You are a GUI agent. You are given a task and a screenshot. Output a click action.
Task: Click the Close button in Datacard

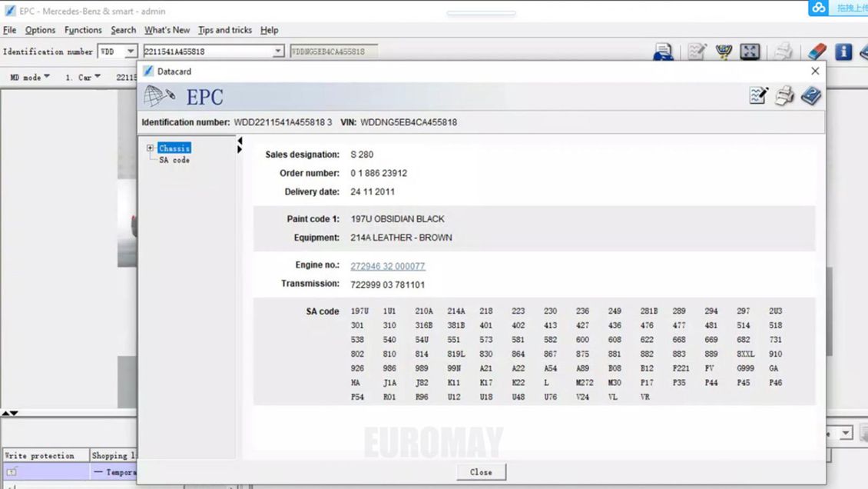(481, 472)
